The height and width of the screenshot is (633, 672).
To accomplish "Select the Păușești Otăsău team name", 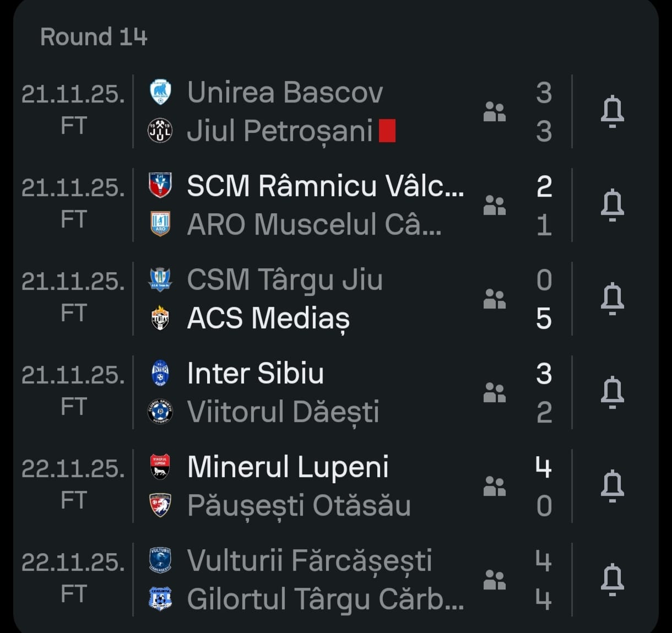I will pos(299,505).
